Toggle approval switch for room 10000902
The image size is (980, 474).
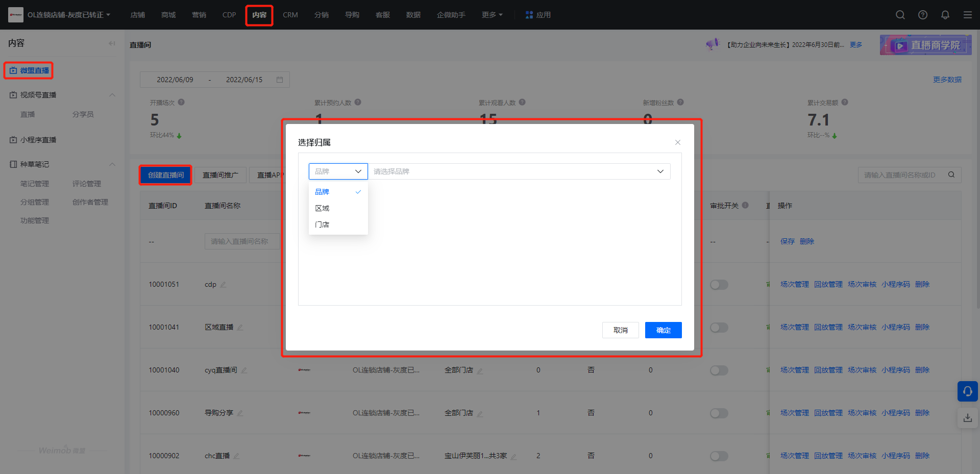(719, 456)
